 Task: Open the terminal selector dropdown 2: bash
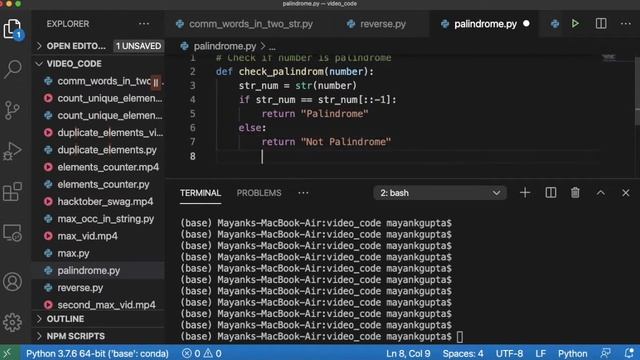click(x=440, y=193)
